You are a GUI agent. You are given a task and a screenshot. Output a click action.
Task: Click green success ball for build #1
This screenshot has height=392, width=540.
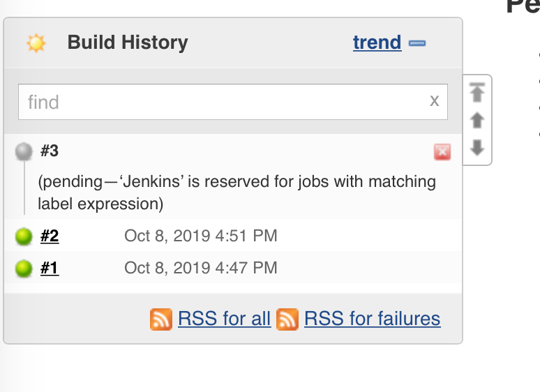(x=24, y=269)
